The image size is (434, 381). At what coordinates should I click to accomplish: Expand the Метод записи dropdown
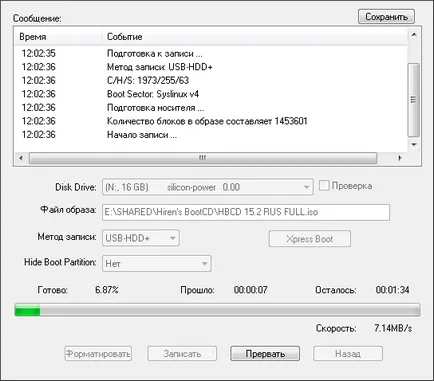[x=141, y=238]
